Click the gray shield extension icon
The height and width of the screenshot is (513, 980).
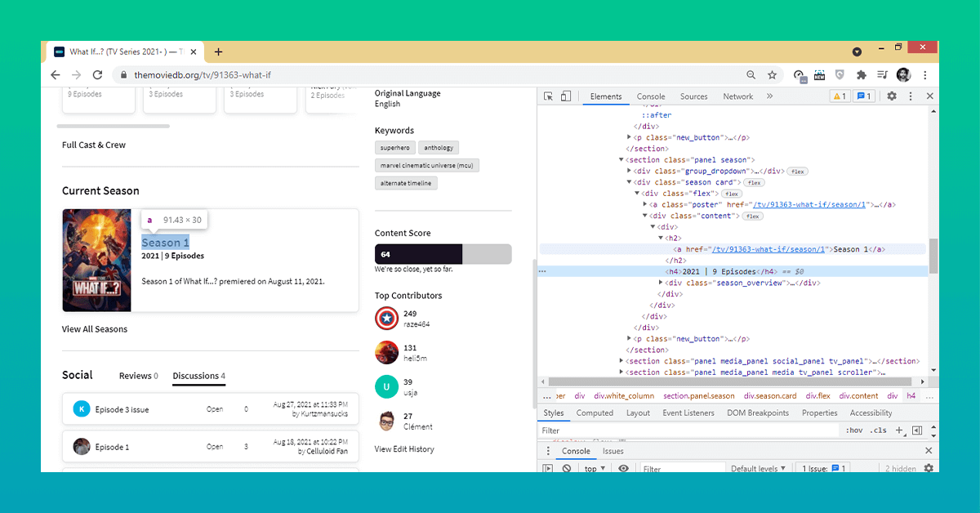pyautogui.click(x=840, y=74)
